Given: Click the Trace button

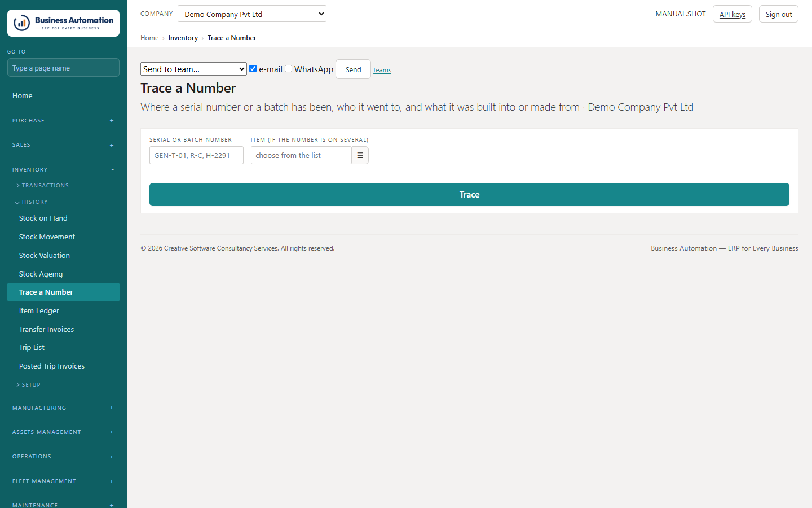Looking at the screenshot, I should 469,194.
